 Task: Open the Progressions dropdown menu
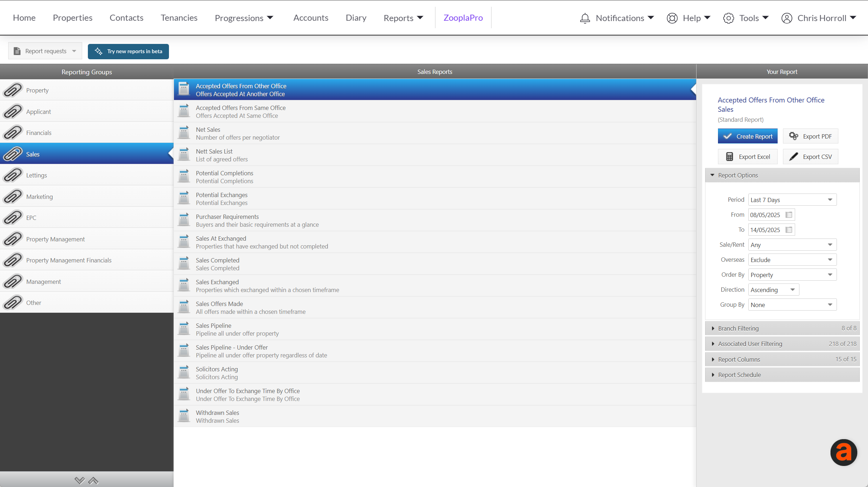[244, 18]
